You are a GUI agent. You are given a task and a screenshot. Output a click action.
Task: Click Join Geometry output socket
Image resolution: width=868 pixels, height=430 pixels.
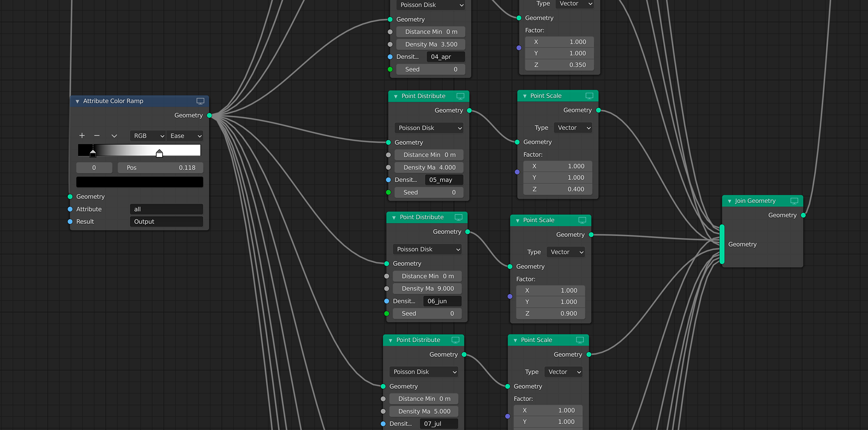tap(803, 215)
